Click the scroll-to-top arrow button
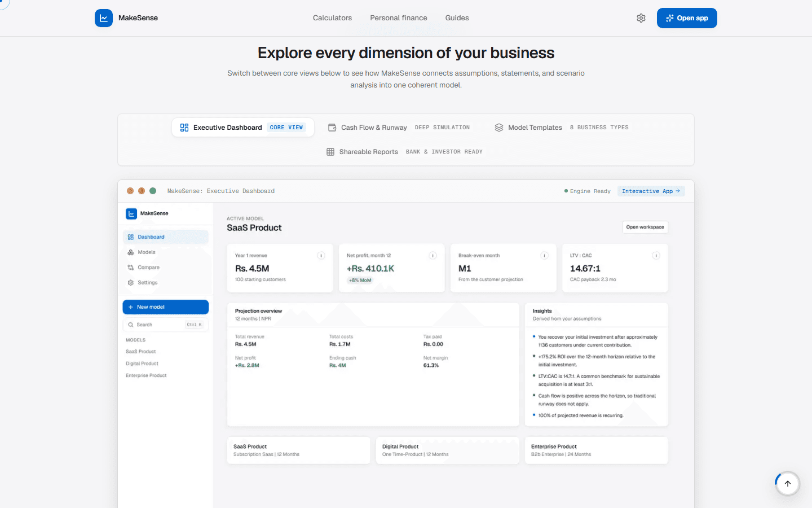Screen dimensions: 812x508 pos(788,484)
